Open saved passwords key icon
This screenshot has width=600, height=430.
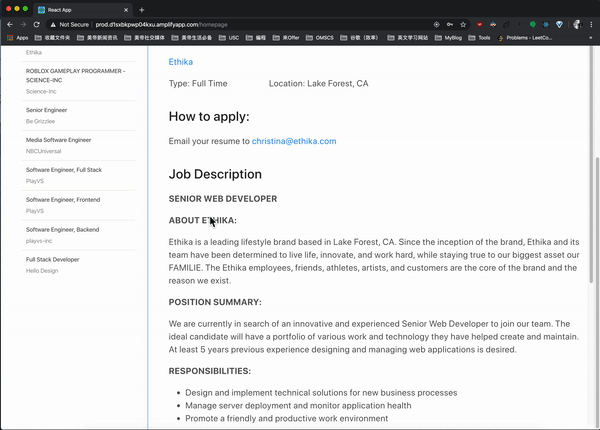point(450,24)
